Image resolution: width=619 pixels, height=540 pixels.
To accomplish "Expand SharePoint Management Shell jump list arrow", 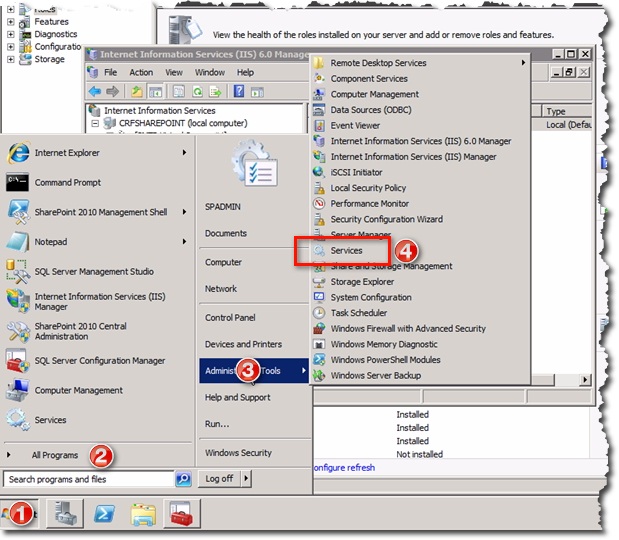I will (x=184, y=212).
